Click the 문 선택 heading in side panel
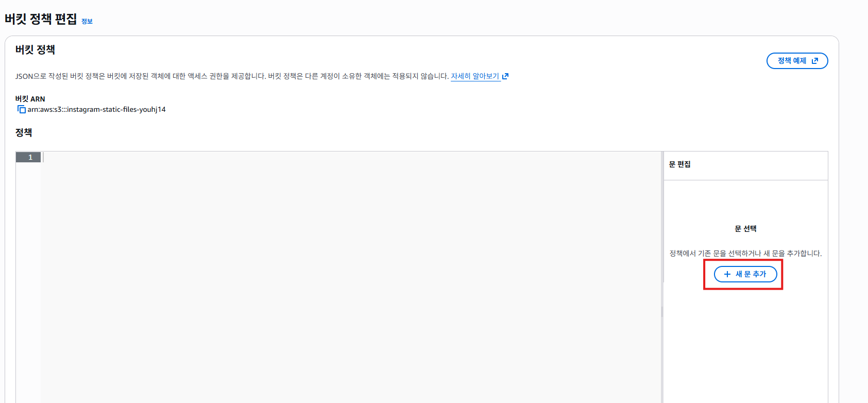The width and height of the screenshot is (868, 403). (x=745, y=229)
